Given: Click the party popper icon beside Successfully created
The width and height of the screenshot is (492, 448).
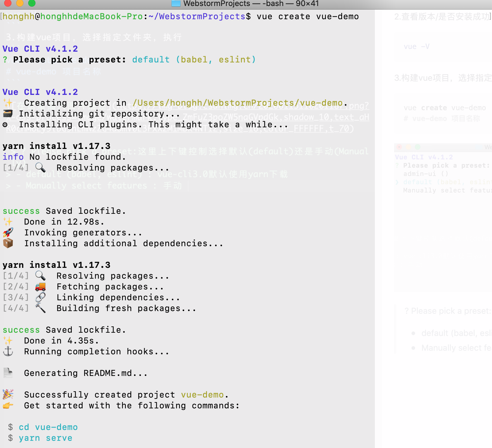Looking at the screenshot, I should 8,395.
